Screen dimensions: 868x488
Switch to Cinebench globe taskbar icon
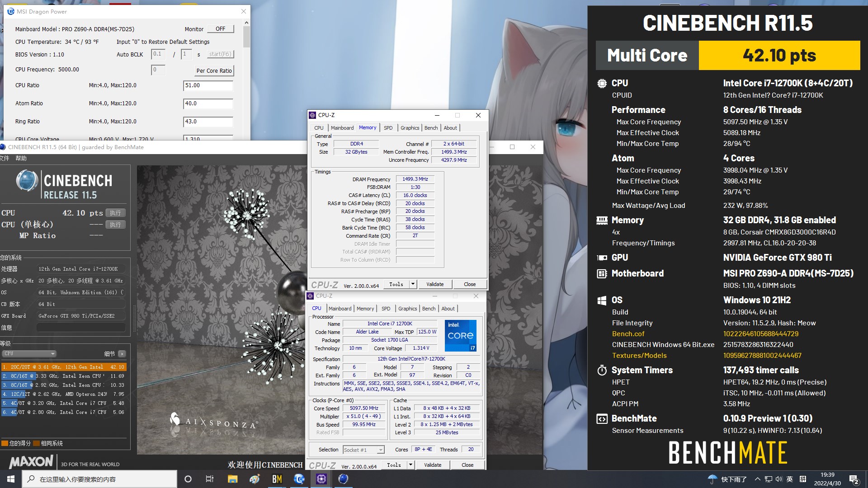tap(343, 479)
